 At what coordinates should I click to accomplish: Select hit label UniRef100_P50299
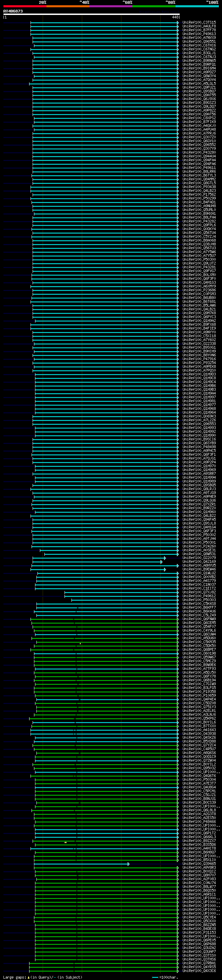pyautogui.click(x=199, y=198)
